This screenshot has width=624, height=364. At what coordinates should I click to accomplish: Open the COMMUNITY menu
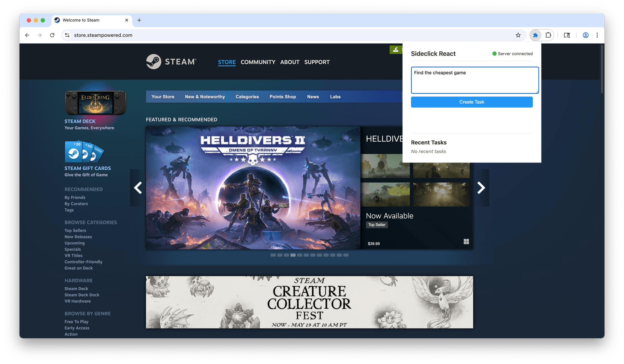pos(258,62)
